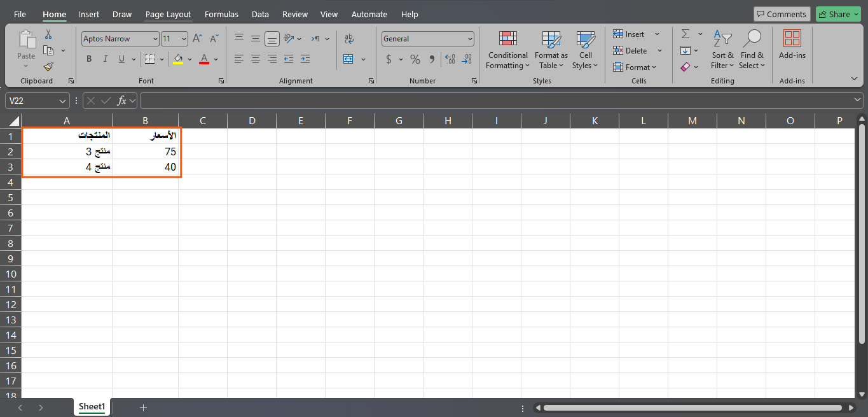Click the Share button
The height and width of the screenshot is (417, 868).
click(838, 14)
